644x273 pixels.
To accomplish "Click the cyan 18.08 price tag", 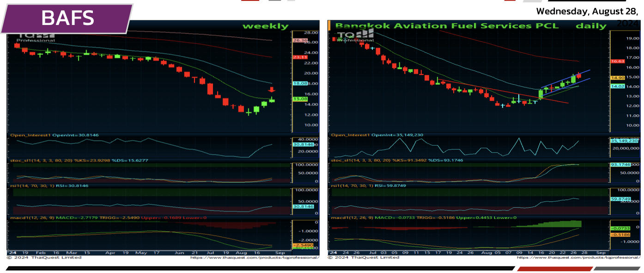I will pyautogui.click(x=300, y=83).
